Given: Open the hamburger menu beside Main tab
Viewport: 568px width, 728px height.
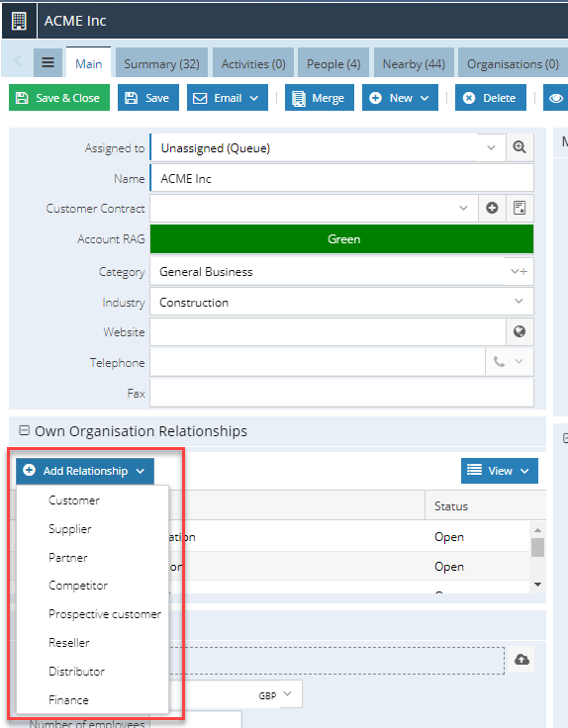Looking at the screenshot, I should [x=47, y=62].
